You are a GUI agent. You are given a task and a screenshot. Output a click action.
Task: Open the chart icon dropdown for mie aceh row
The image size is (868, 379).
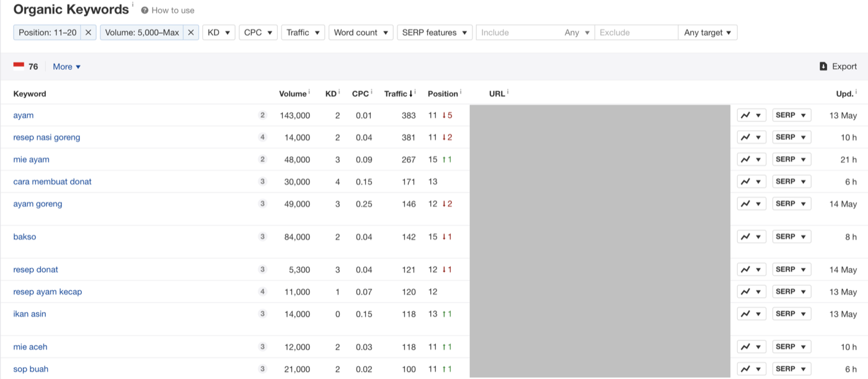point(751,347)
